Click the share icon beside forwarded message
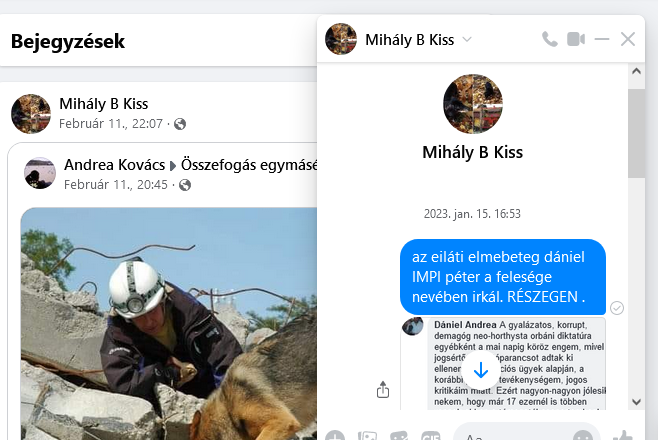658x440 pixels. 383,389
